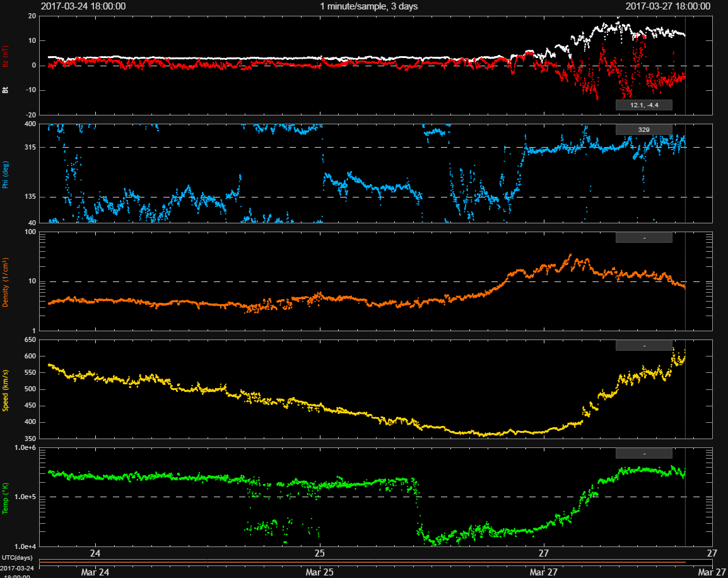Click the Speed panel readout box
Viewport: 728px width, 578px height.
tap(643, 346)
